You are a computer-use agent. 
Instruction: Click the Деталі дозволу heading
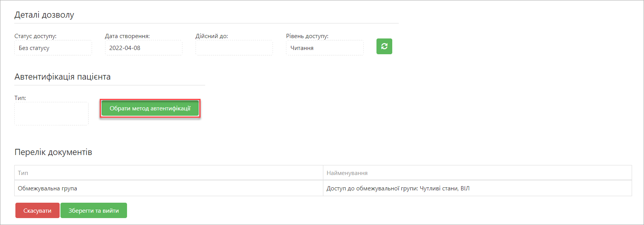44,15
